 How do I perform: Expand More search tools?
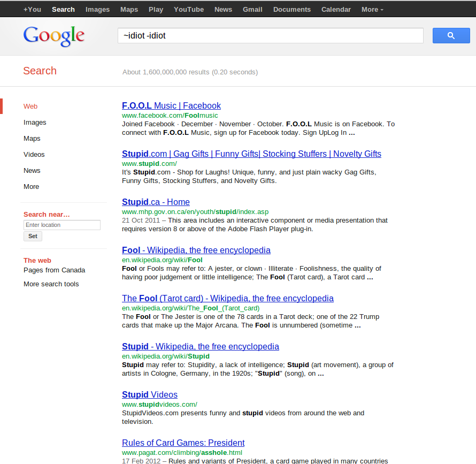[51, 284]
